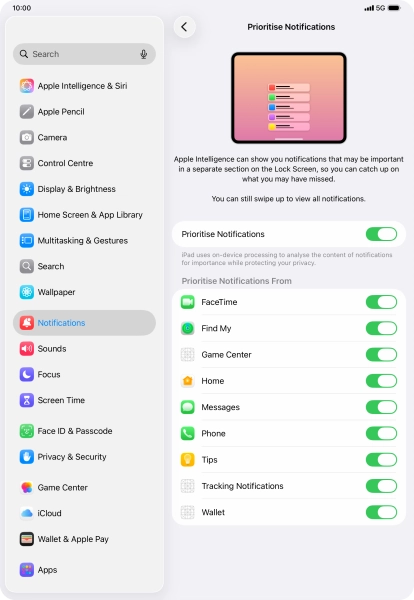Tap the microphone icon in Search
Image resolution: width=414 pixels, height=600 pixels.
coord(143,54)
